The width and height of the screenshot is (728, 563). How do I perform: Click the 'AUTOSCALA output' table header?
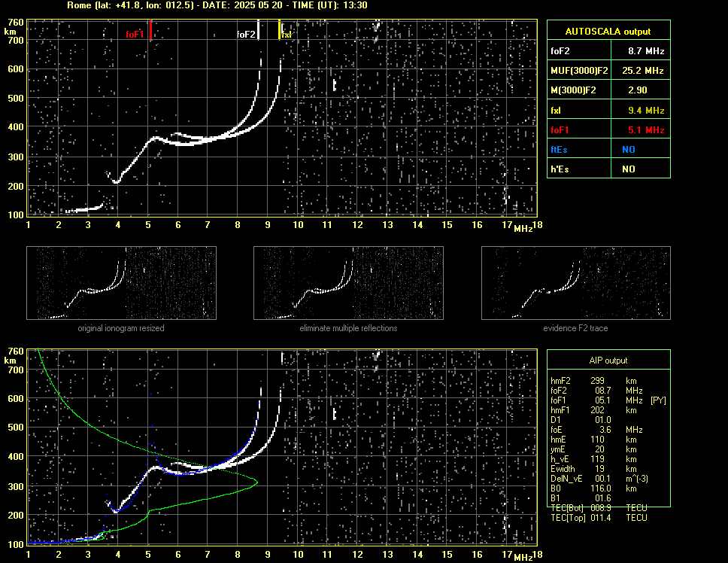[x=608, y=32]
